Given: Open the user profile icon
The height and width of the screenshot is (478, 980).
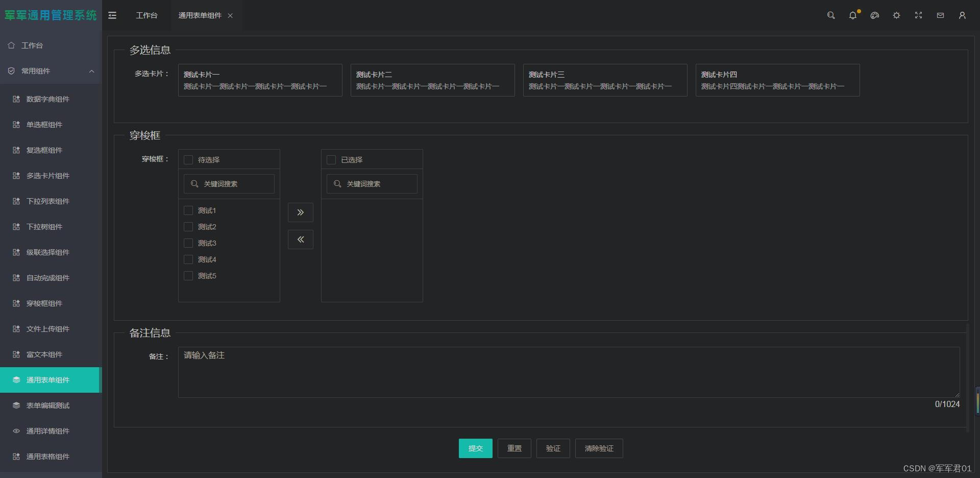Looking at the screenshot, I should click(962, 15).
